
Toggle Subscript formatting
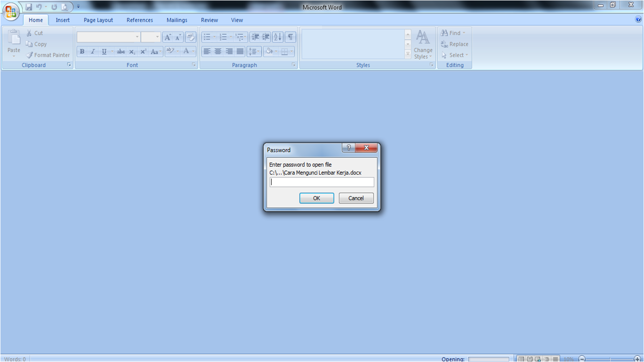(x=132, y=51)
